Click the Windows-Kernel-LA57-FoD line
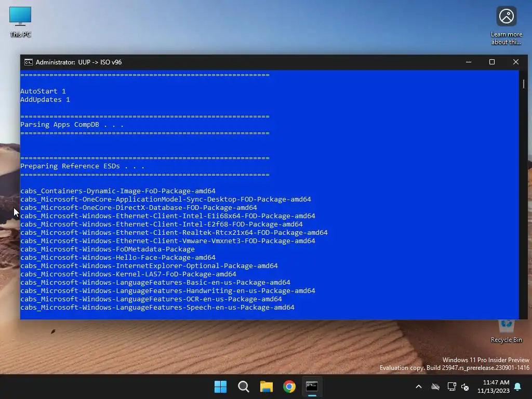 pos(128,274)
